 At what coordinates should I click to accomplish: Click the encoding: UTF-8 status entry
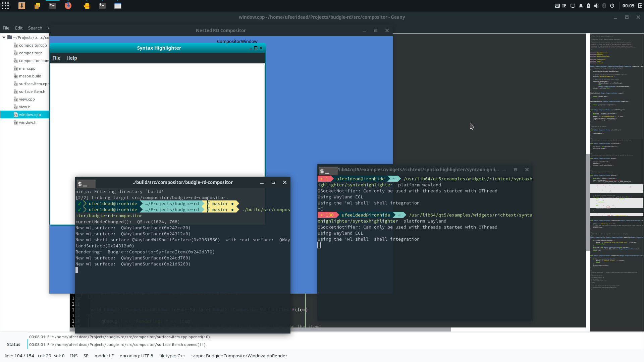[x=136, y=356]
